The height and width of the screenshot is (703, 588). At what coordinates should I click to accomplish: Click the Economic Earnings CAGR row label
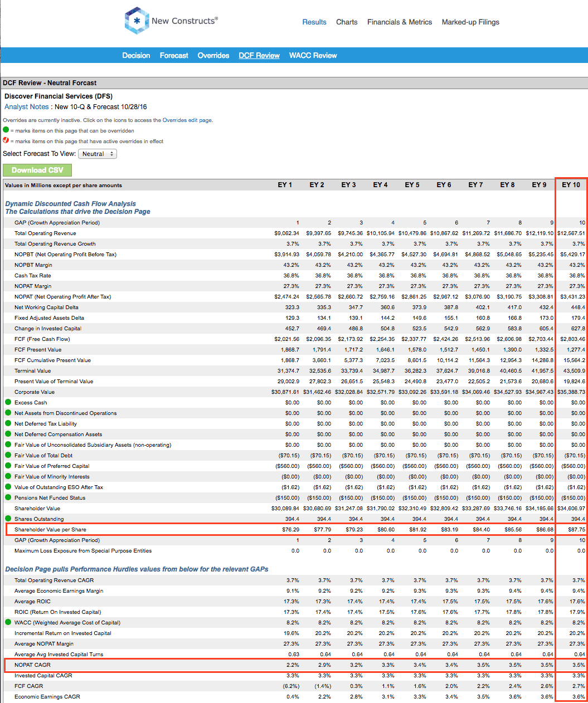click(x=47, y=696)
